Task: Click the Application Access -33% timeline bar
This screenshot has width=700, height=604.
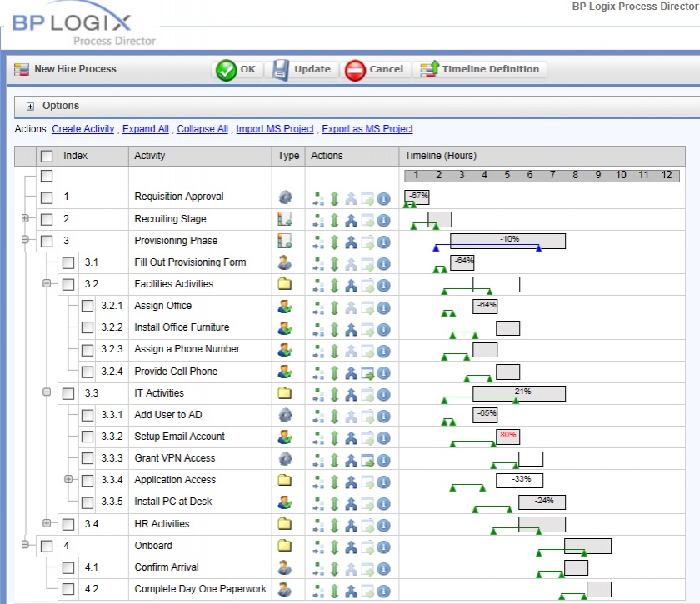Action: (x=520, y=481)
